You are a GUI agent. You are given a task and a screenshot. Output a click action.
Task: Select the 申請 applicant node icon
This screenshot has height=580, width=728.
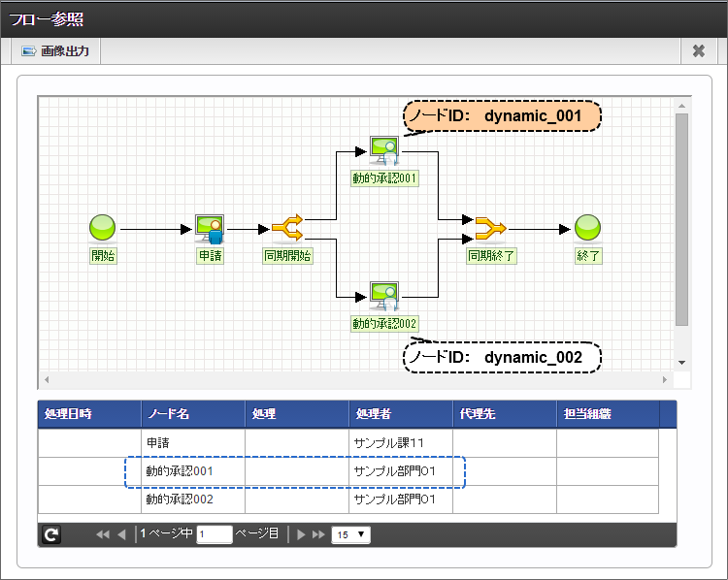click(210, 229)
